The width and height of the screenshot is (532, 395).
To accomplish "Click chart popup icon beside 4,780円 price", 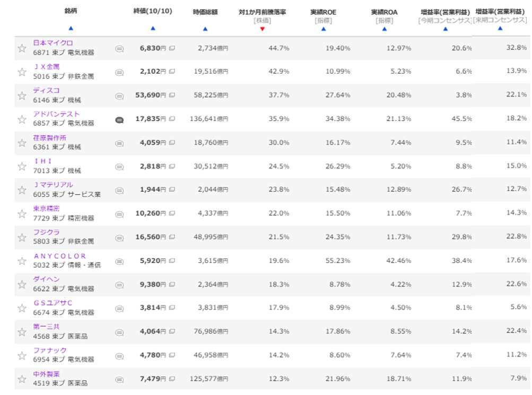I will click(x=172, y=356).
